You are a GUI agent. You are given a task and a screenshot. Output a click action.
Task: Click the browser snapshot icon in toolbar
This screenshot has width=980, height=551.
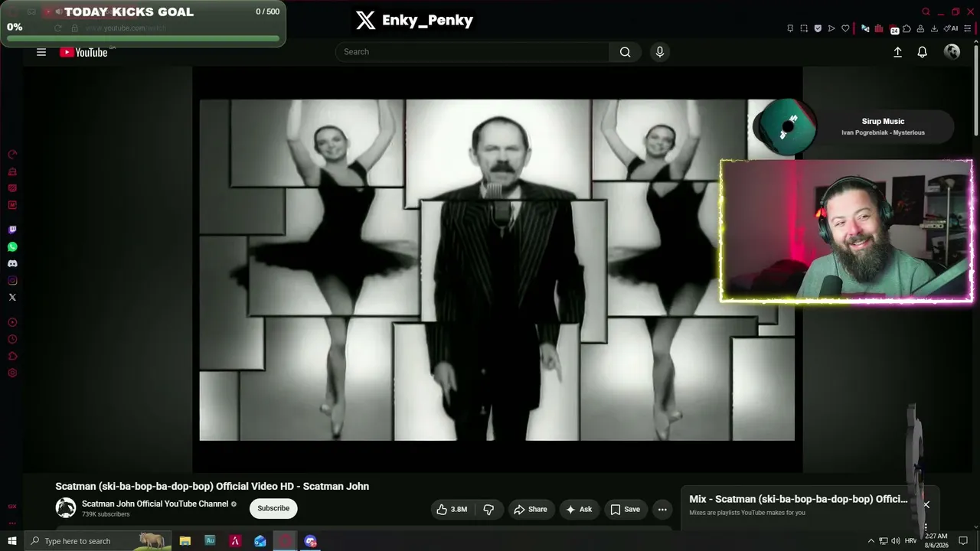(x=804, y=28)
